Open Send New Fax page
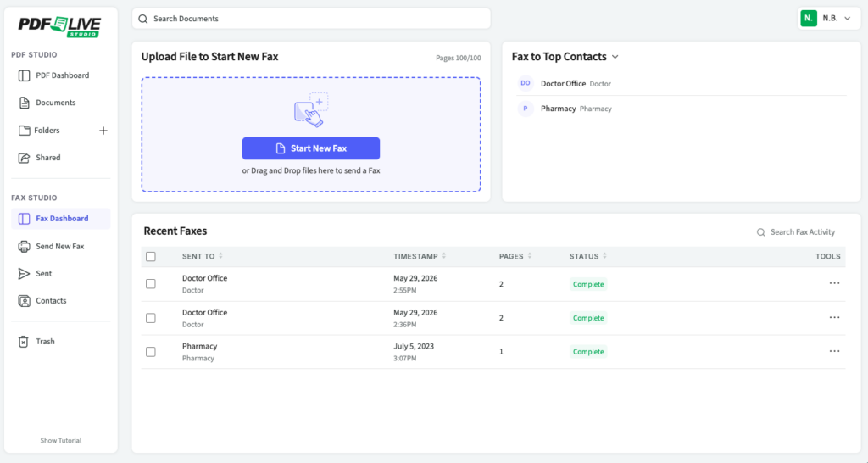 click(x=61, y=246)
